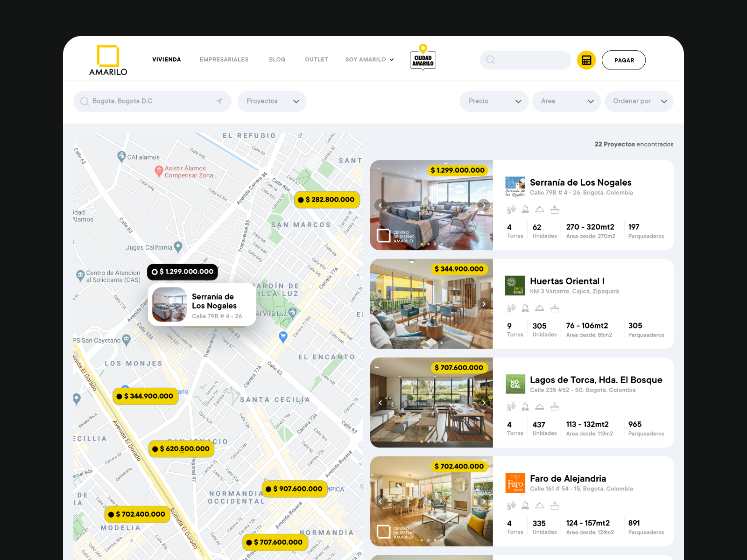
Task: Click the 'KM 3 Variante, Cajicá, Zipaquirá' address
Action: 575,292
